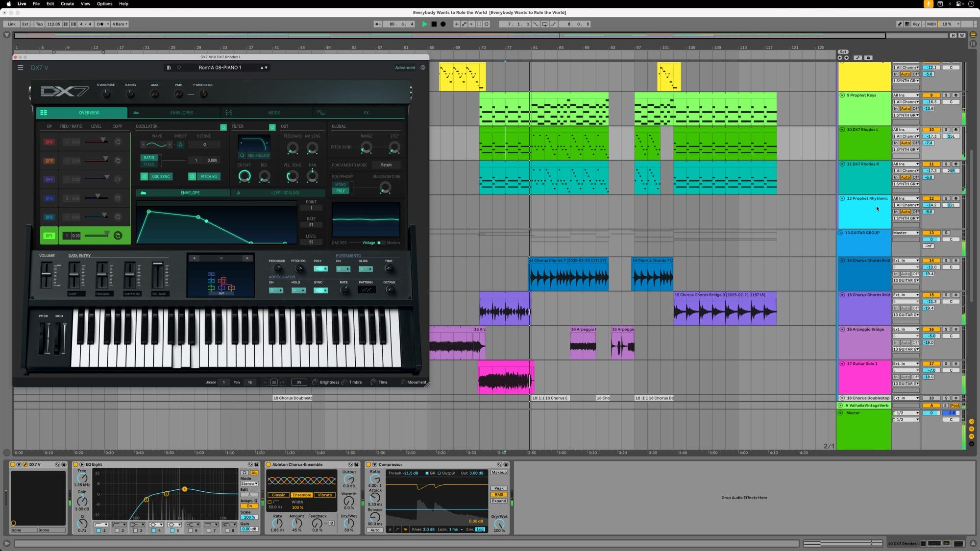Start playback with the Play button

tap(424, 24)
